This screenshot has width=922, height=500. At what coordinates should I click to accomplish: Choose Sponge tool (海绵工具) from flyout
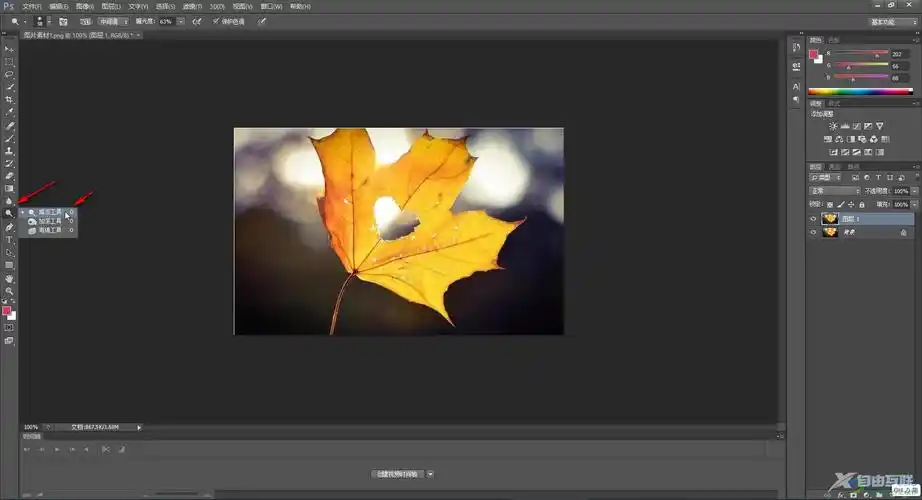tap(49, 230)
